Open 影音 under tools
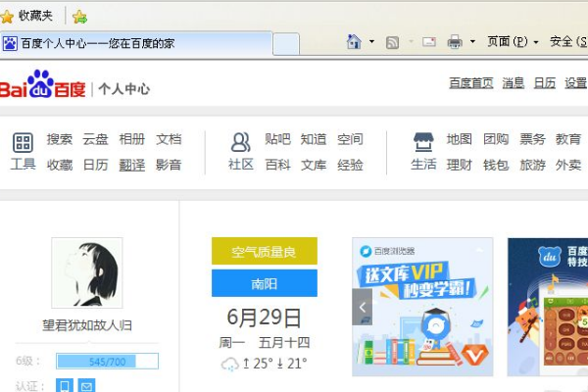Viewport: 588px width, 392px height. 169,165
